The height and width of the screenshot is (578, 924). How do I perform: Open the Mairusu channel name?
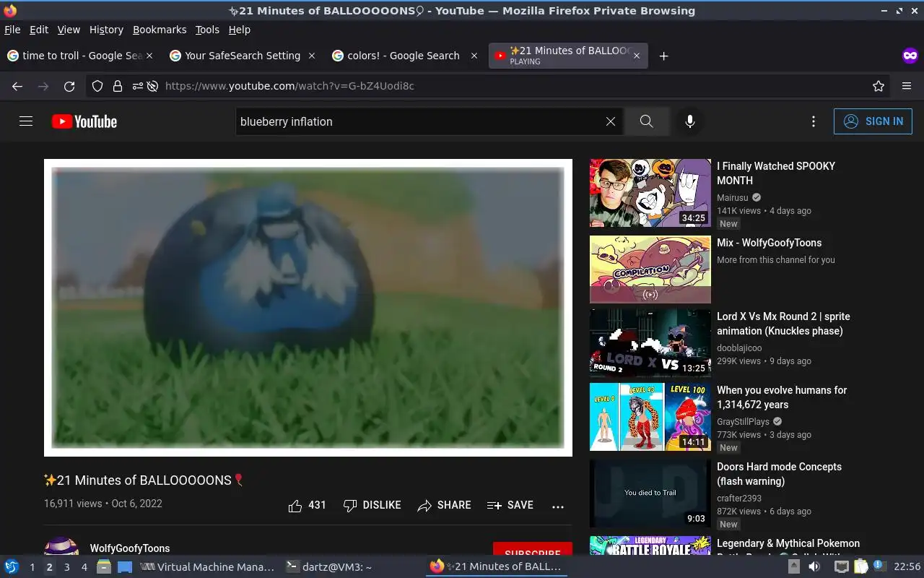(733, 198)
